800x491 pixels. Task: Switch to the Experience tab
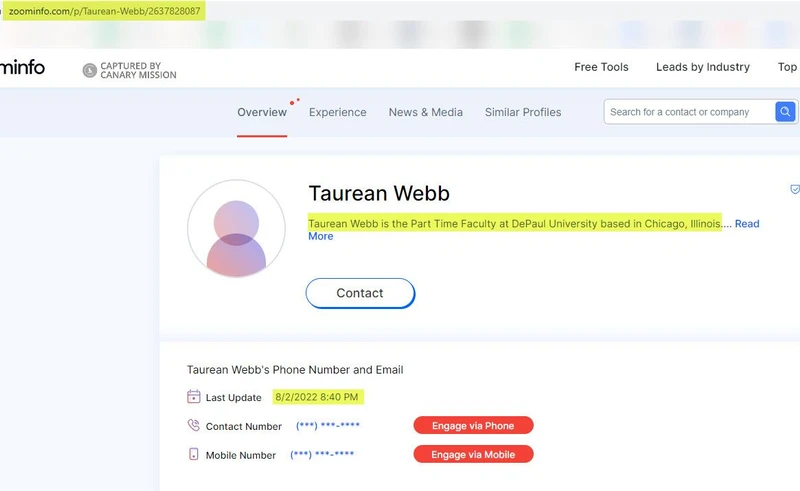click(x=337, y=112)
